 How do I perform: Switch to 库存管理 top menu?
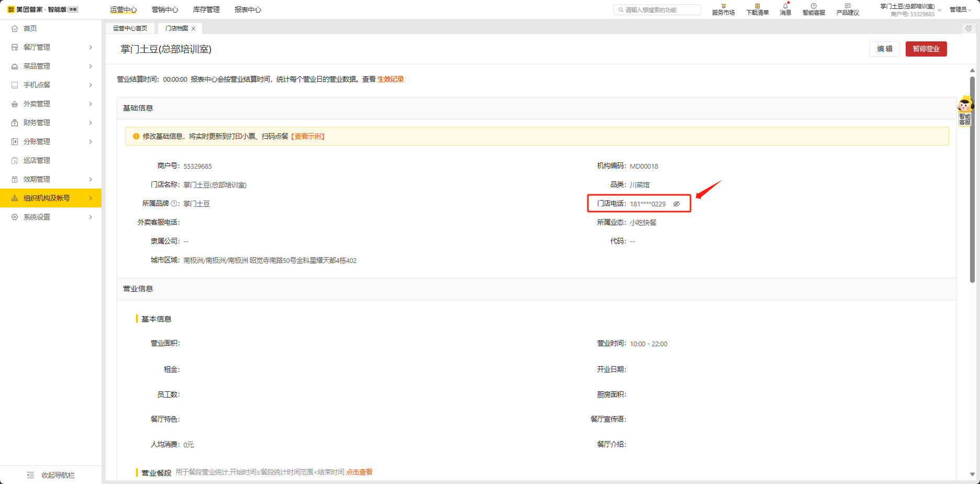tap(206, 9)
